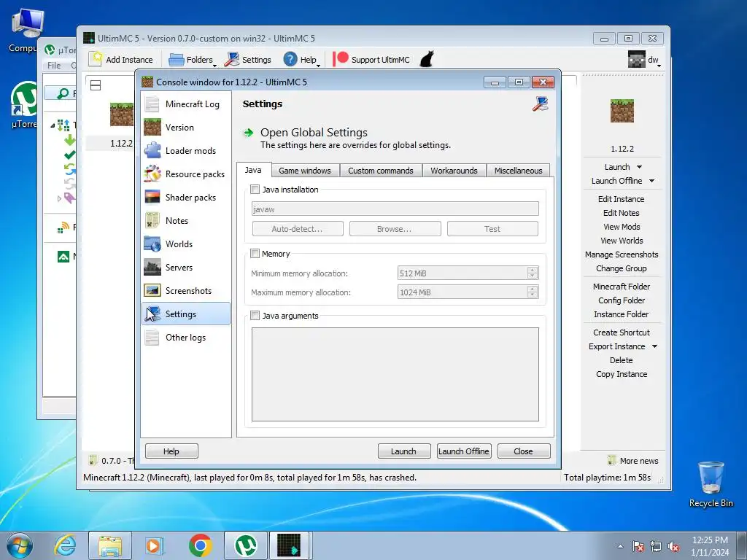This screenshot has height=560, width=747.
Task: Open the Notes page
Action: click(186, 220)
